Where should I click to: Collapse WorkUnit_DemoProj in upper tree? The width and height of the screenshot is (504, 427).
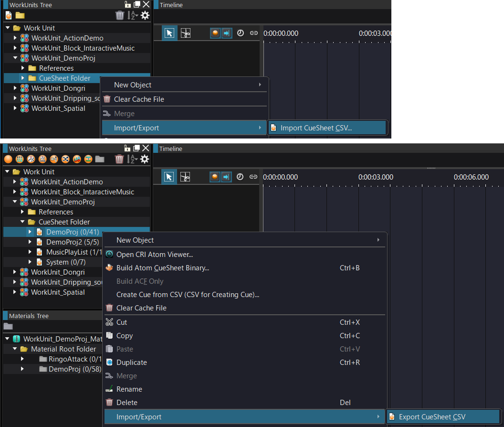[15, 58]
